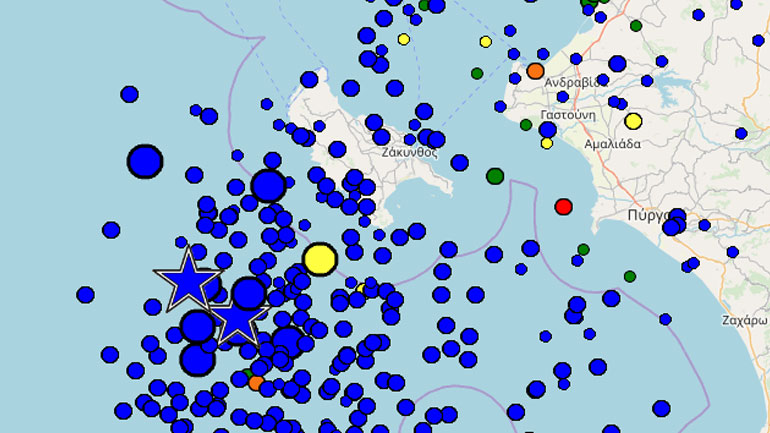Open the large green marker east of Ζάκυνθος
The width and height of the screenshot is (770, 433).
[x=494, y=176]
